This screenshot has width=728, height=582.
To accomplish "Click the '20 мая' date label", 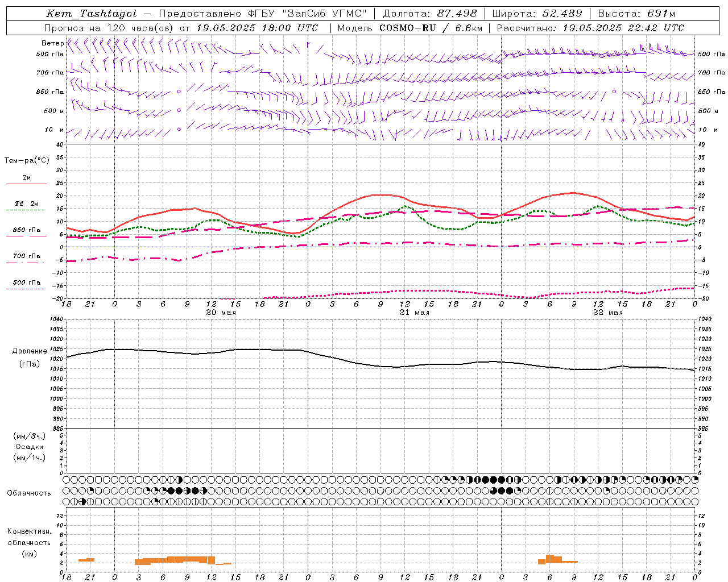I will point(221,313).
